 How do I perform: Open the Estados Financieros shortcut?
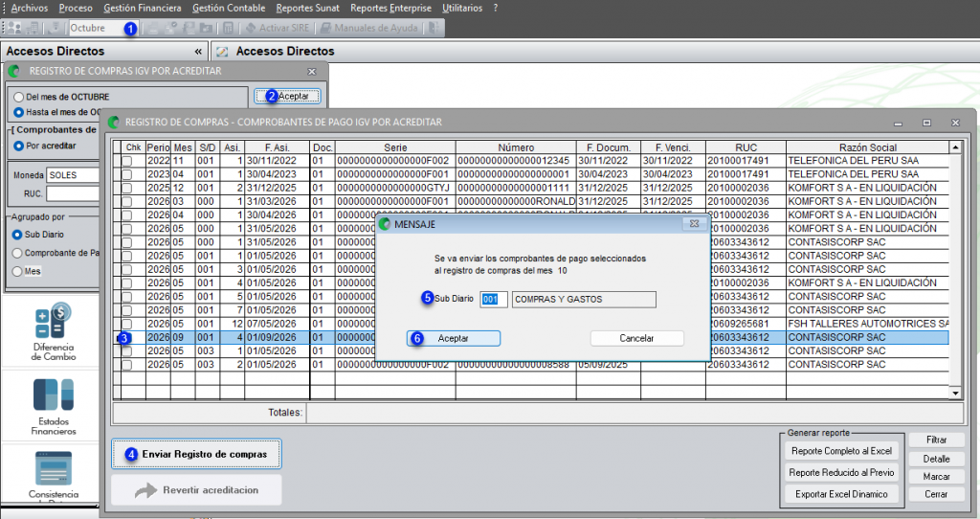54,406
